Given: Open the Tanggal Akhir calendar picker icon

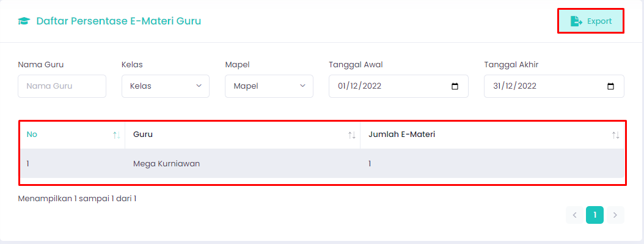Looking at the screenshot, I should coord(610,86).
